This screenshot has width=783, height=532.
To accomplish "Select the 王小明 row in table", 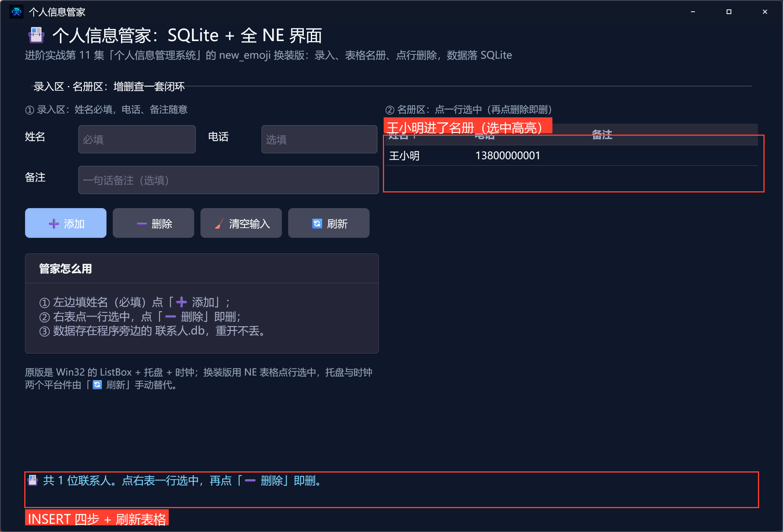I will [572, 156].
